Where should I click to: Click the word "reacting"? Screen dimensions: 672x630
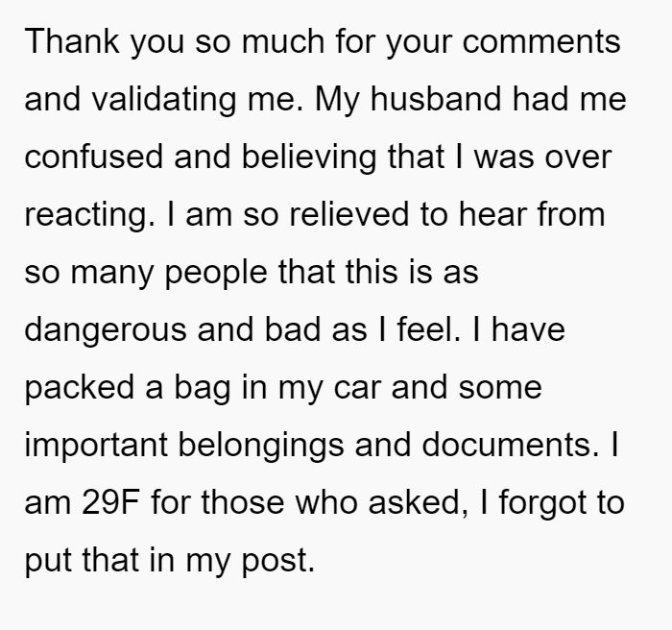(x=86, y=214)
